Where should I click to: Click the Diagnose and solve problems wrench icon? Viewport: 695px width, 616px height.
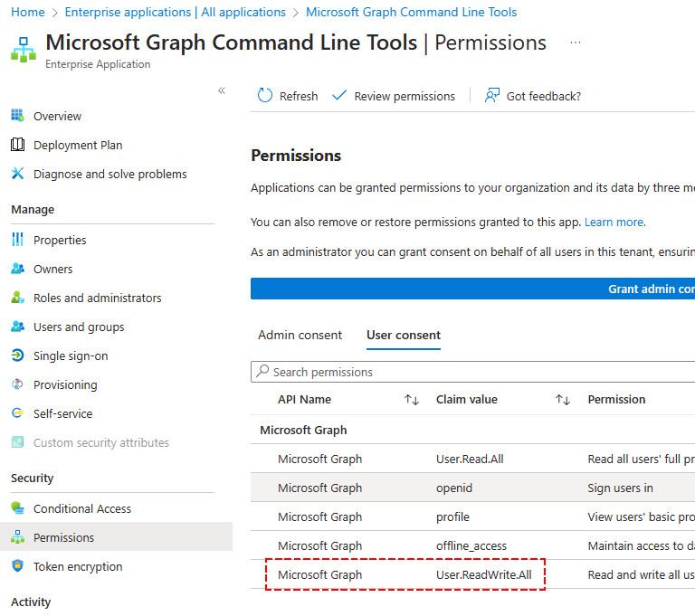(x=17, y=174)
